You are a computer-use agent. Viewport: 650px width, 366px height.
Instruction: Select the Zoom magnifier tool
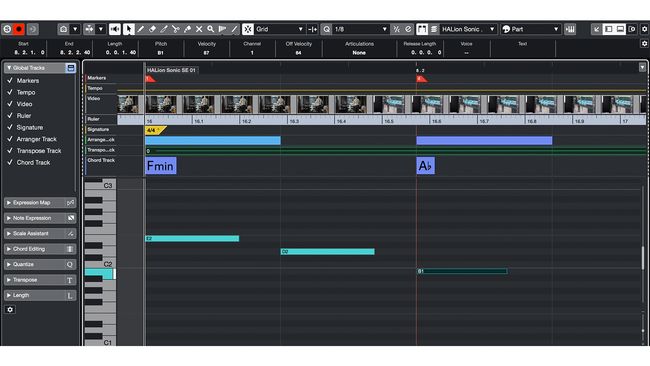pos(211,29)
